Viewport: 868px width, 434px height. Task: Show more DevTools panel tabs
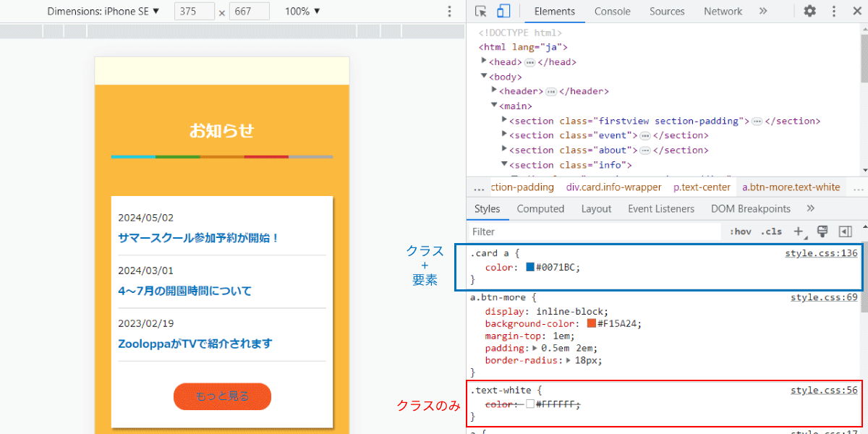[762, 11]
